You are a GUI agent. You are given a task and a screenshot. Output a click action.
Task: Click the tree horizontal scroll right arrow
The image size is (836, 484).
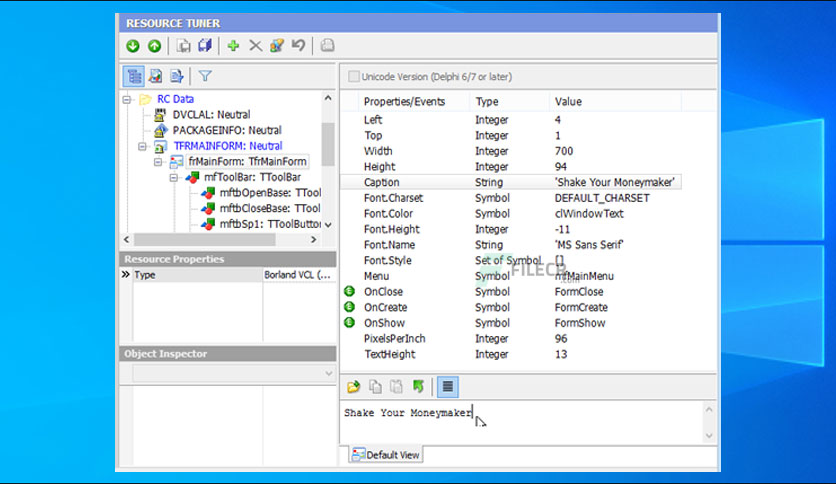(x=314, y=240)
